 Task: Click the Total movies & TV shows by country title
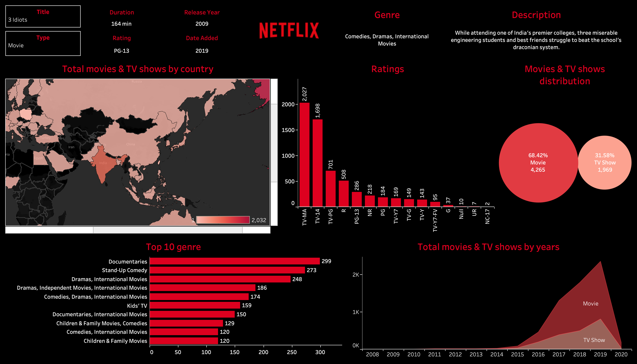[x=138, y=69]
